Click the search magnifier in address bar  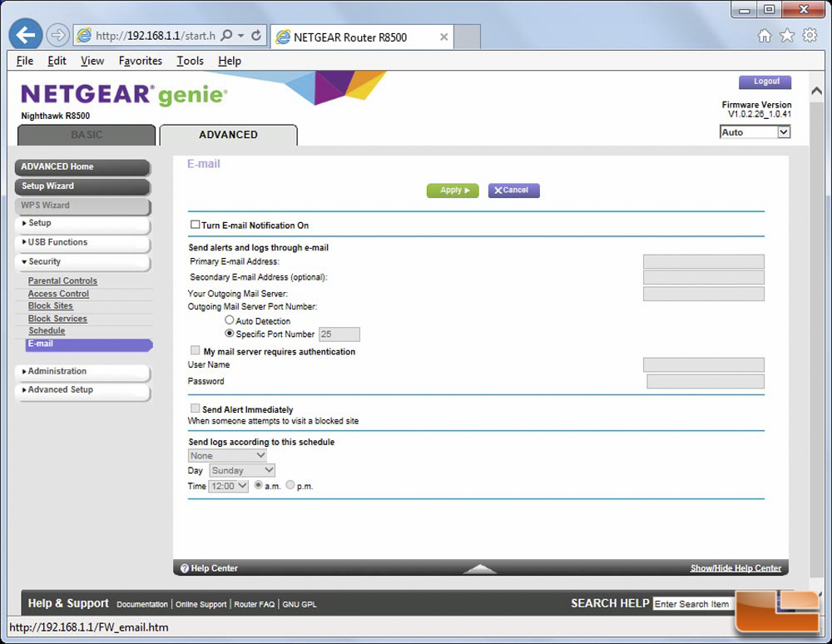click(226, 36)
